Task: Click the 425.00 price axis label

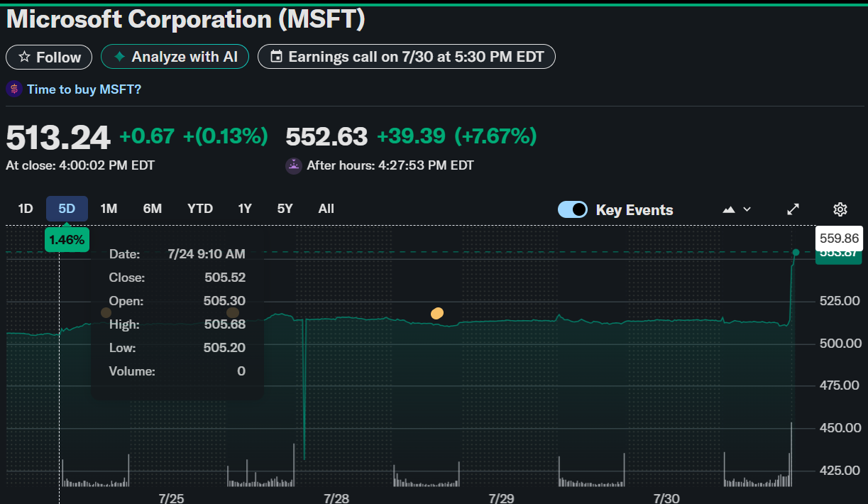Action: (840, 471)
